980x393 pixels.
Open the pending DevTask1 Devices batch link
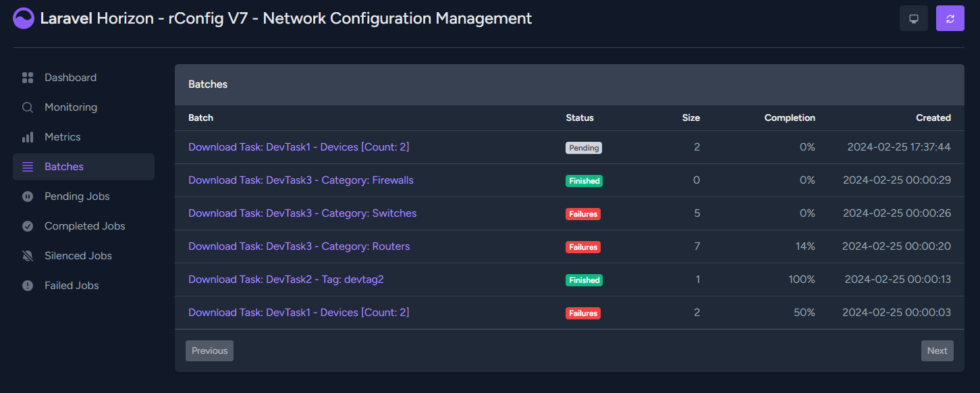pos(299,147)
